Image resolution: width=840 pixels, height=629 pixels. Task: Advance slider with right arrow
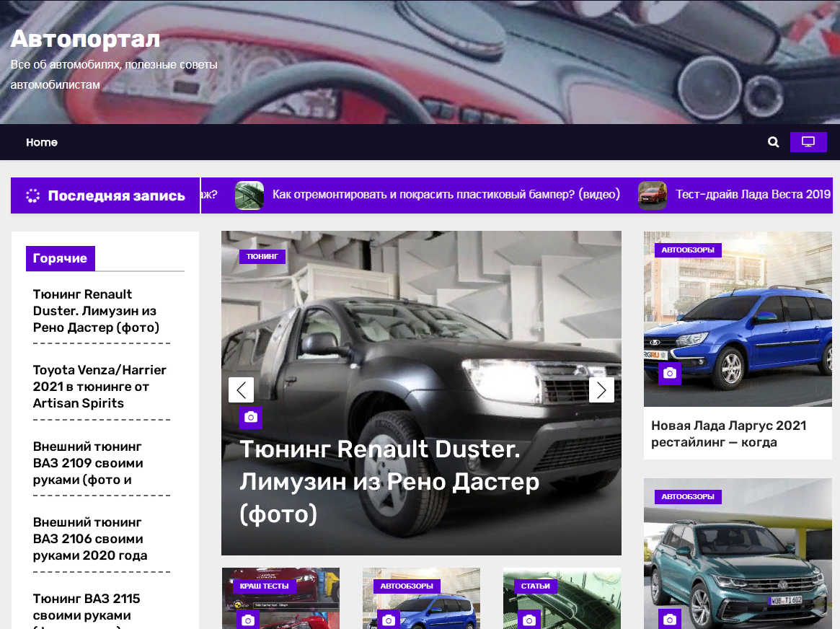click(x=601, y=390)
